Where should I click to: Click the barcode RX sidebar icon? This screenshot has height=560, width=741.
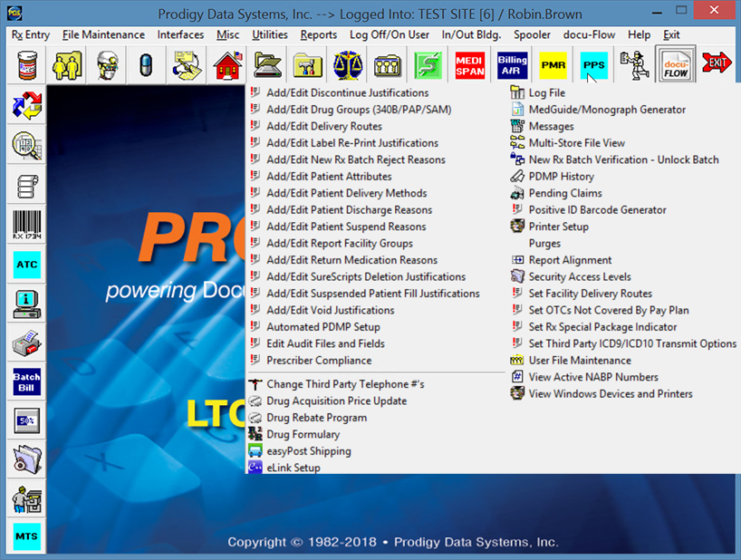pyautogui.click(x=27, y=225)
